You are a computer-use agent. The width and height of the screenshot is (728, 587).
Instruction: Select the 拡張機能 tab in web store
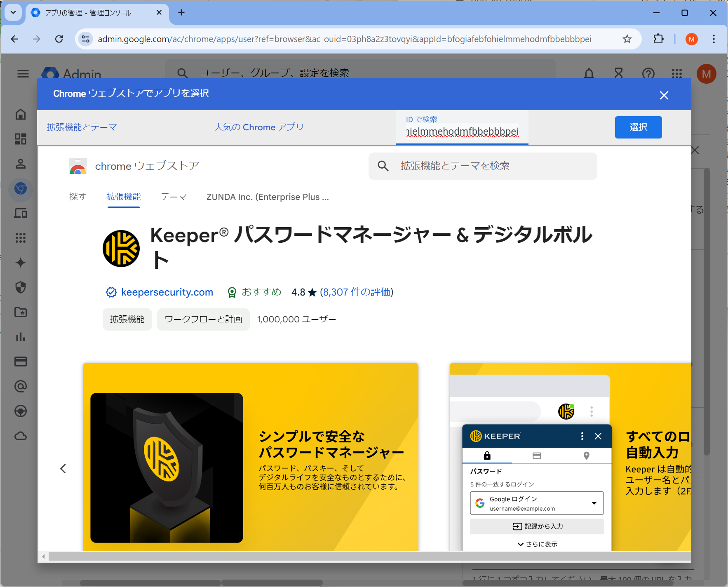124,197
